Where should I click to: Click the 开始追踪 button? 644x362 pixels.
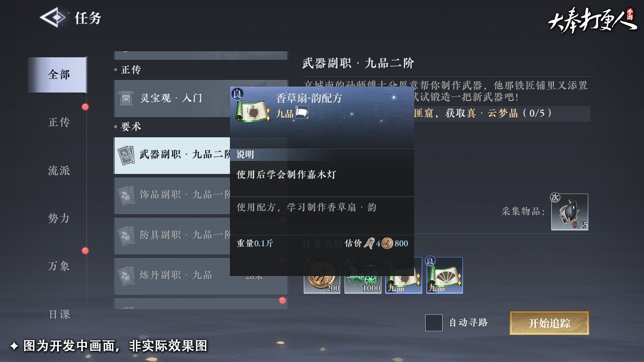[x=549, y=323]
